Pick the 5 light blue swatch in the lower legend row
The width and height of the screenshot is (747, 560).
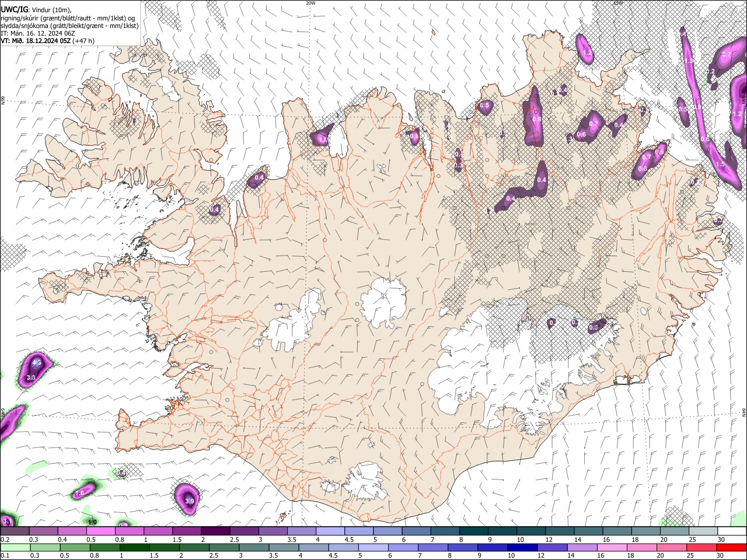tap(373, 547)
